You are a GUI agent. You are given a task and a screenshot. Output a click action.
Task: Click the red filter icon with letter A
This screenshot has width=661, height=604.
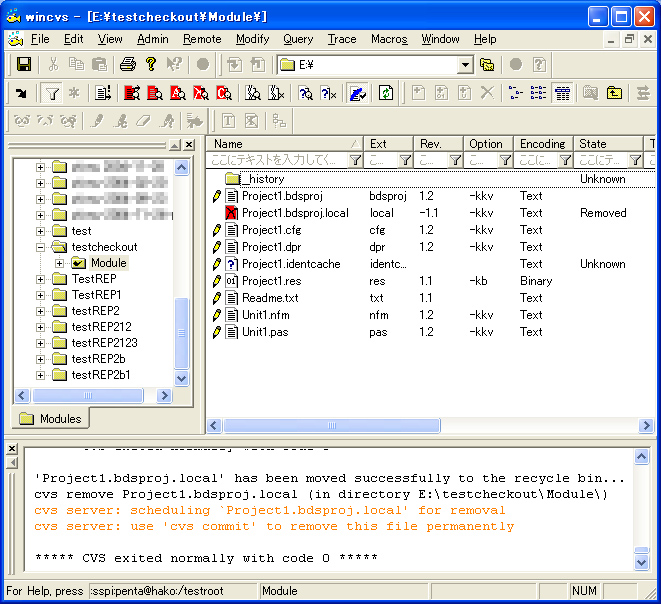coord(178,93)
